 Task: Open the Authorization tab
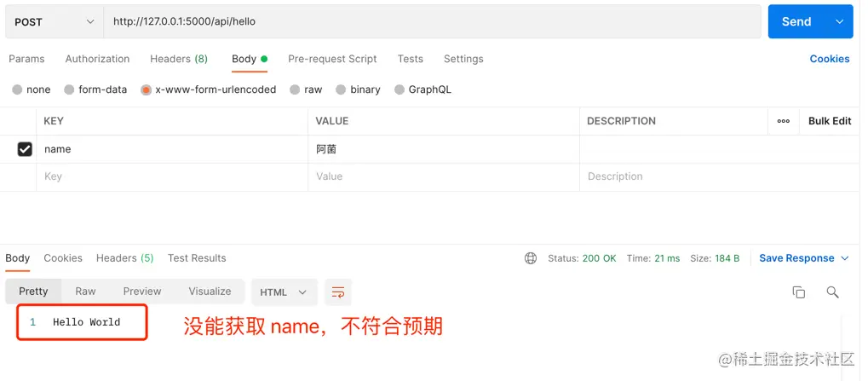tap(97, 59)
